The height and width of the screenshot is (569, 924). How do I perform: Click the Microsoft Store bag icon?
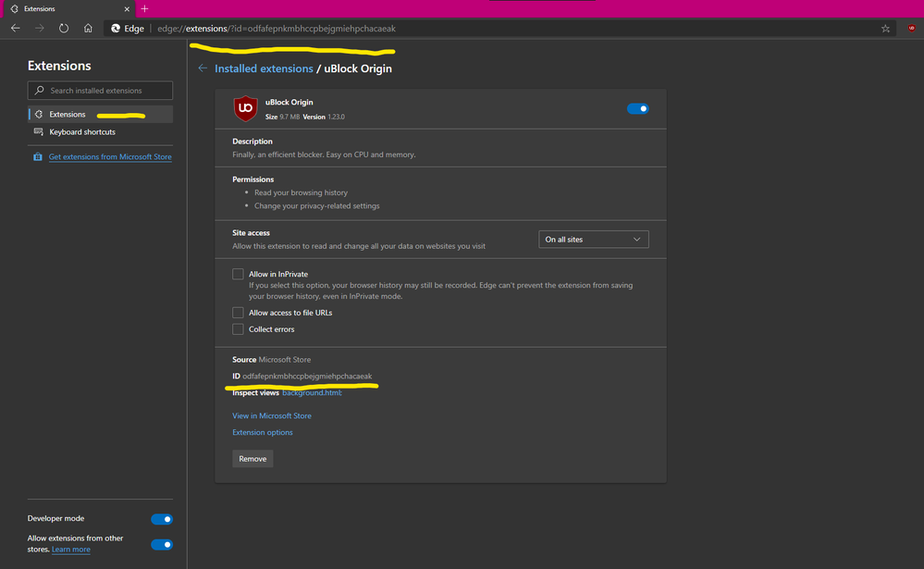[x=38, y=157]
